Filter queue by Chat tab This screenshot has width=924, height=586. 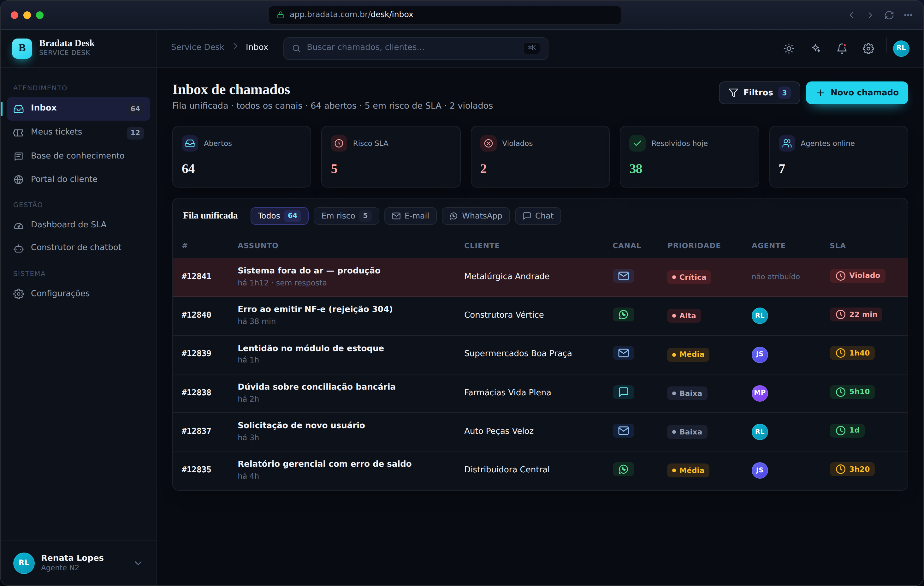(x=538, y=216)
